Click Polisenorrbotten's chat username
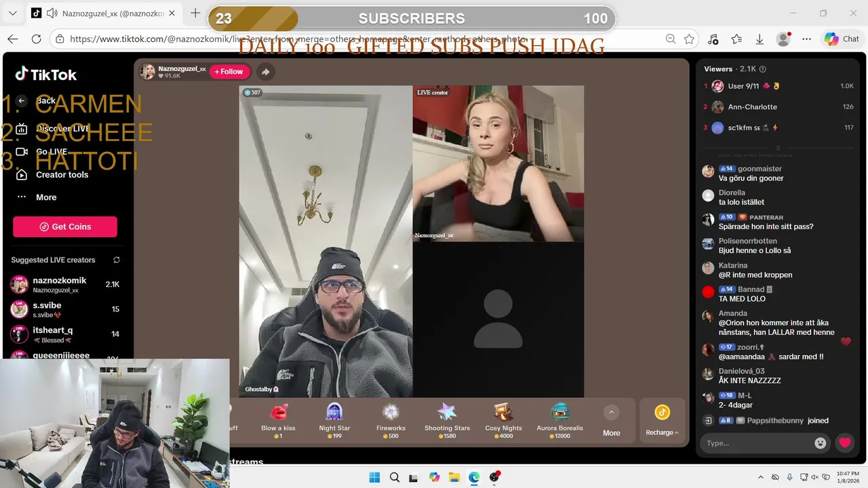The image size is (868, 488). click(x=747, y=241)
